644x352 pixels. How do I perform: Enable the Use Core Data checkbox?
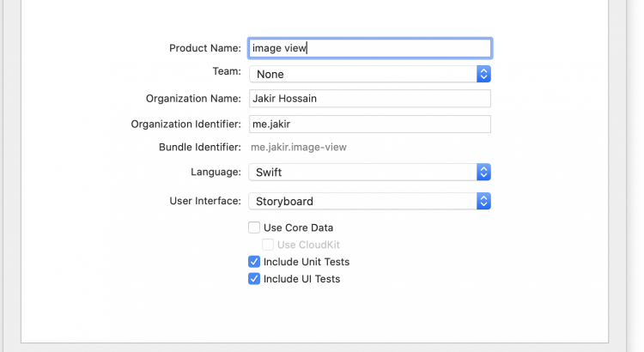point(254,228)
